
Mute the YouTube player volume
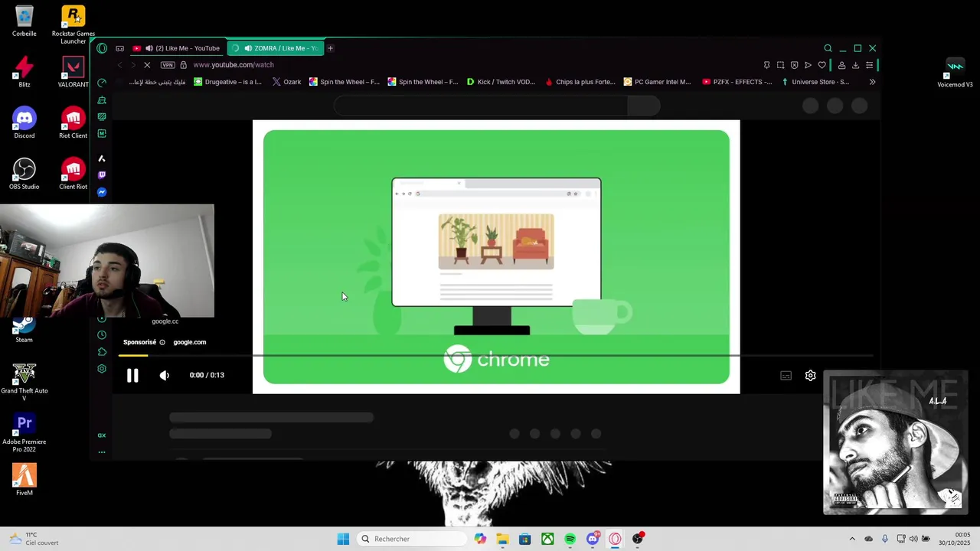[x=164, y=375]
